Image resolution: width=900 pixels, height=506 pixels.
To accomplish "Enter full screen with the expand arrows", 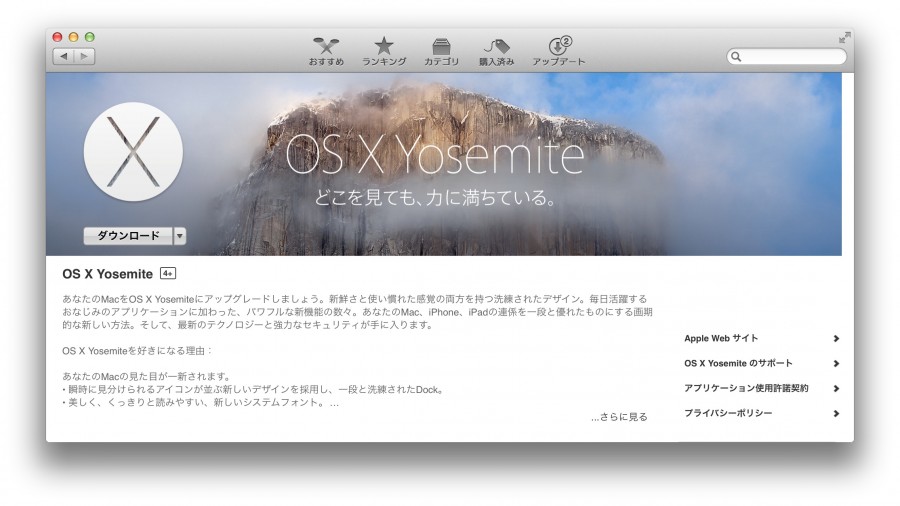I will [844, 38].
